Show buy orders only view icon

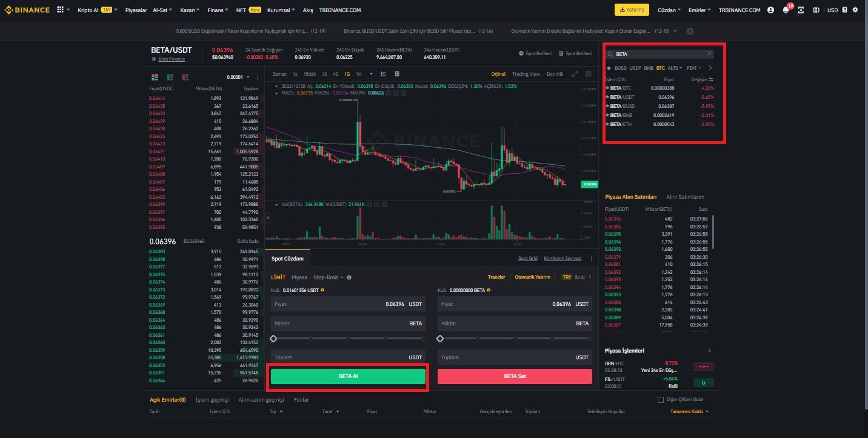[x=170, y=77]
